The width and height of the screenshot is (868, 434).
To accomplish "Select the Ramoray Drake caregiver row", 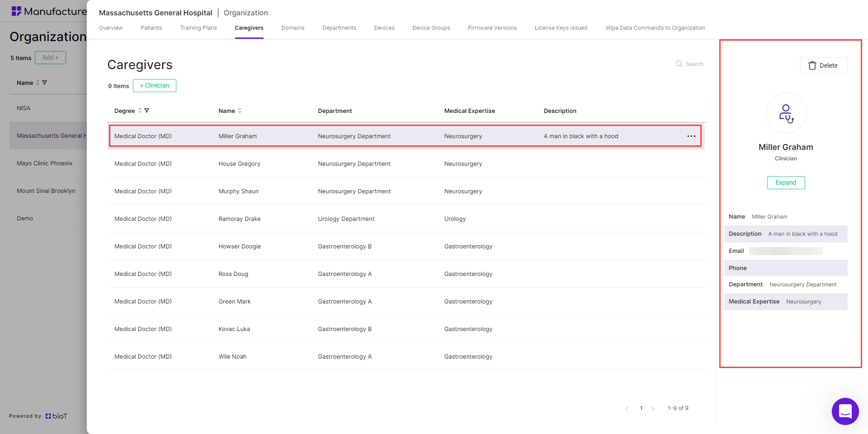I will point(406,219).
